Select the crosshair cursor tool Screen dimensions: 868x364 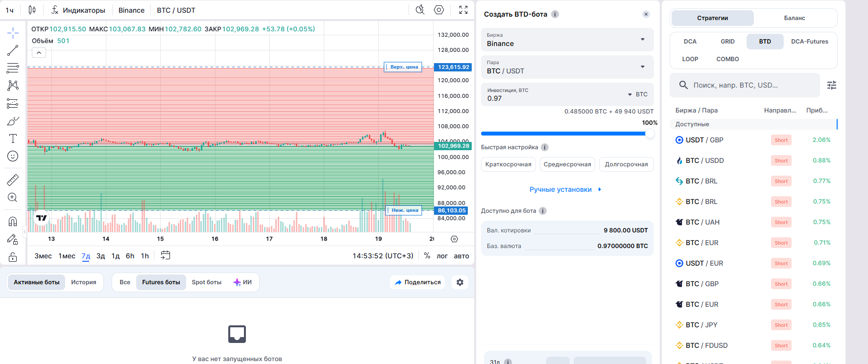(13, 33)
